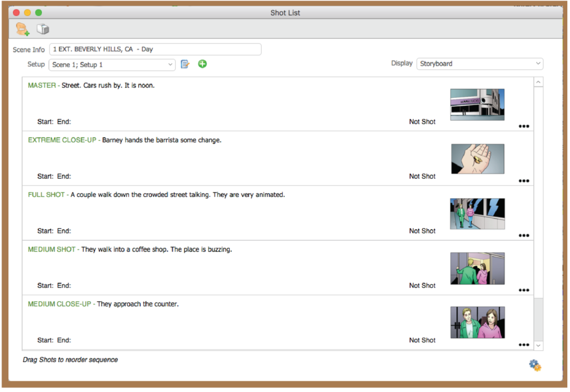Click the MASTER shot type label

pos(42,85)
